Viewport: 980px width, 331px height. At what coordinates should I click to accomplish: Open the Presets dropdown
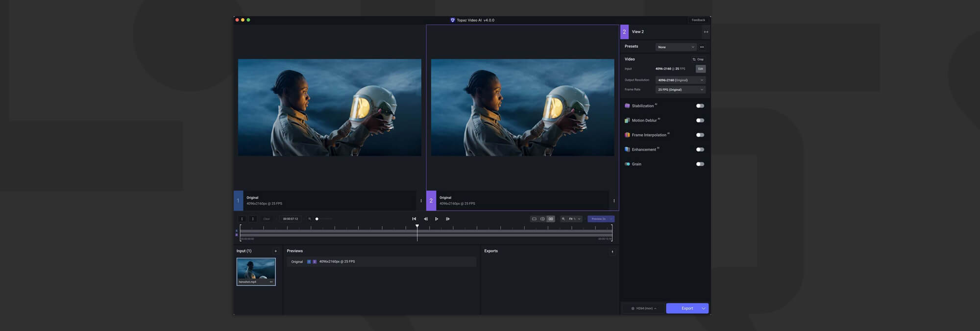676,47
